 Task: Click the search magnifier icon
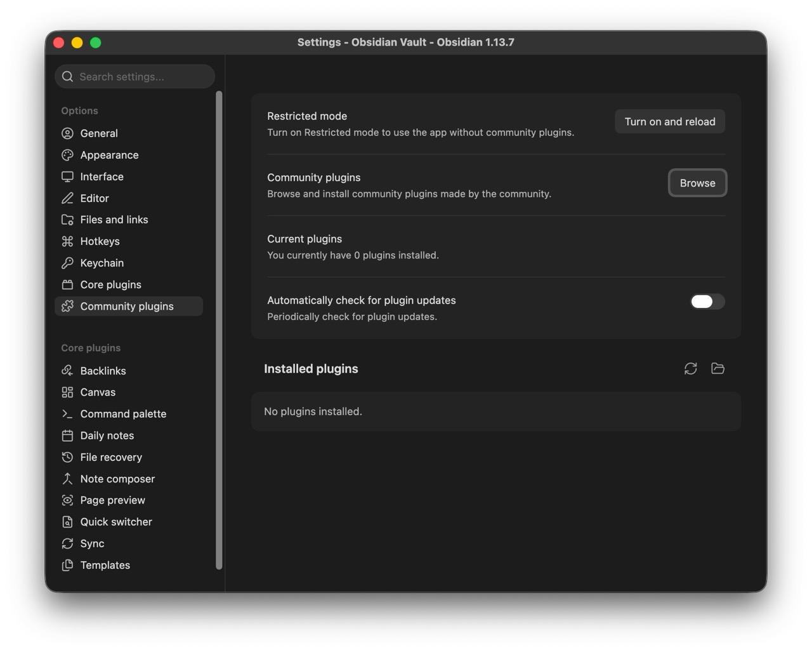pos(68,77)
